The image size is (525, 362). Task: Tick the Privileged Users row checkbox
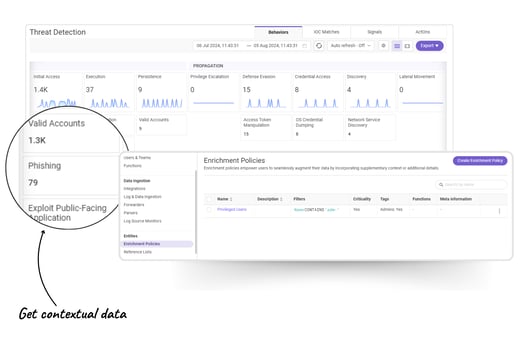click(x=209, y=210)
